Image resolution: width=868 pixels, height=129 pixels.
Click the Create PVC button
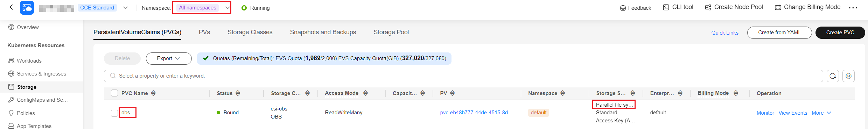click(840, 33)
